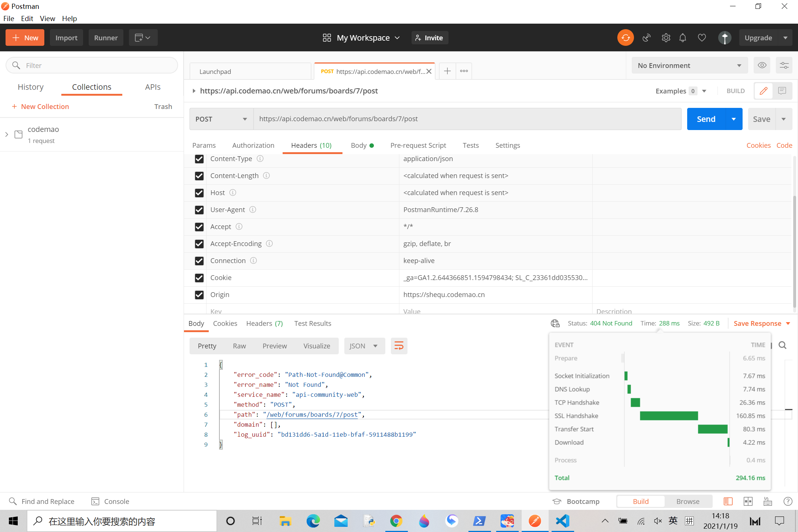The height and width of the screenshot is (532, 798).
Task: Uncheck the Cookie header checkbox
Action: (x=199, y=278)
